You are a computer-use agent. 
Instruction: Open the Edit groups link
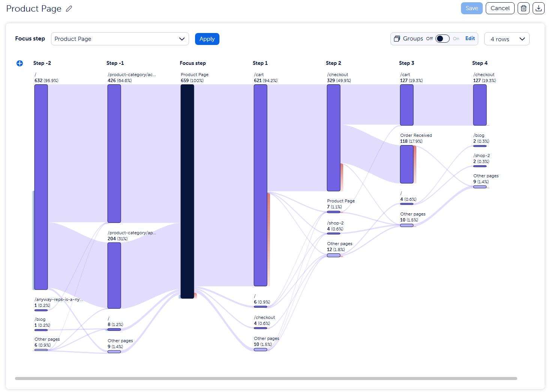pyautogui.click(x=470, y=38)
